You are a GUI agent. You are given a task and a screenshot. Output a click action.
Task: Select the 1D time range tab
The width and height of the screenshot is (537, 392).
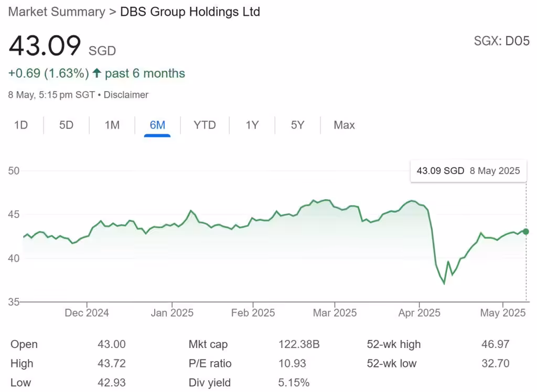pos(20,125)
